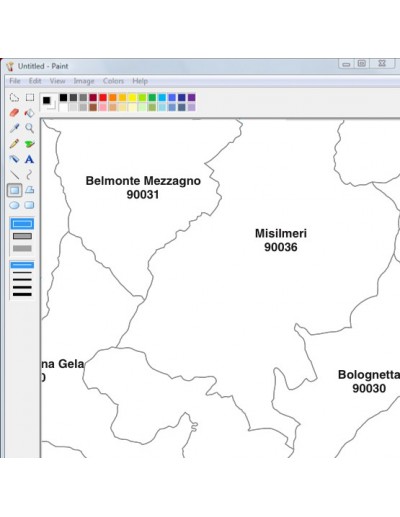Choose the Pencil tool
This screenshot has width=400, height=517.
coord(14,144)
